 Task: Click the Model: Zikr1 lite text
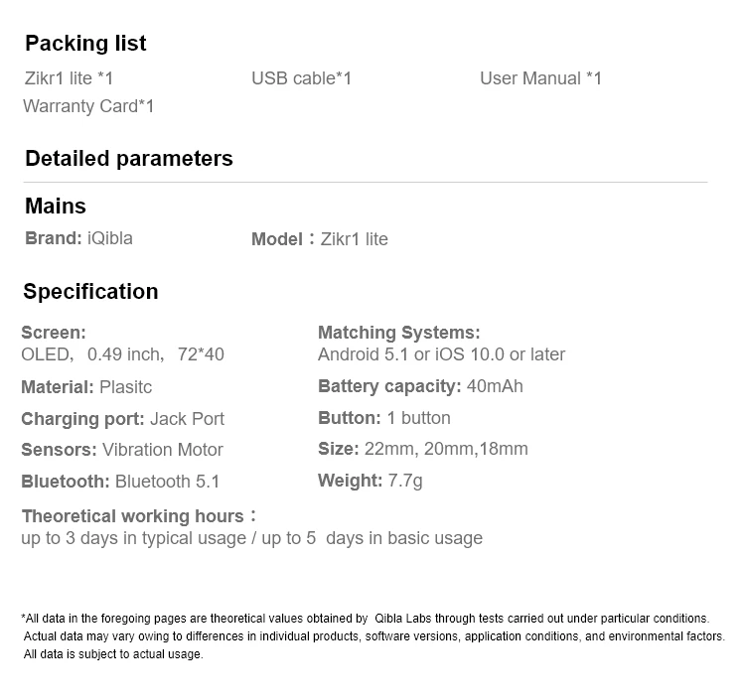coord(320,239)
